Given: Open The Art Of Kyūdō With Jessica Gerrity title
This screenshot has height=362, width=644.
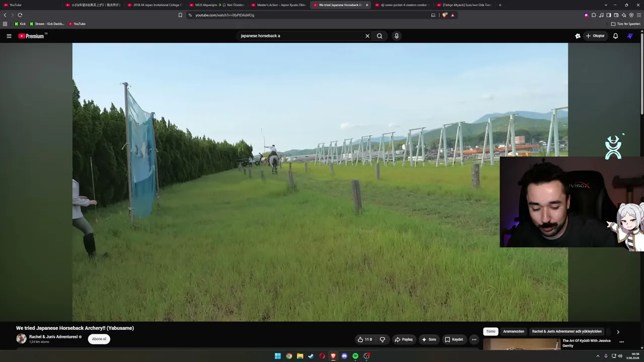Looking at the screenshot, I should coord(587,343).
